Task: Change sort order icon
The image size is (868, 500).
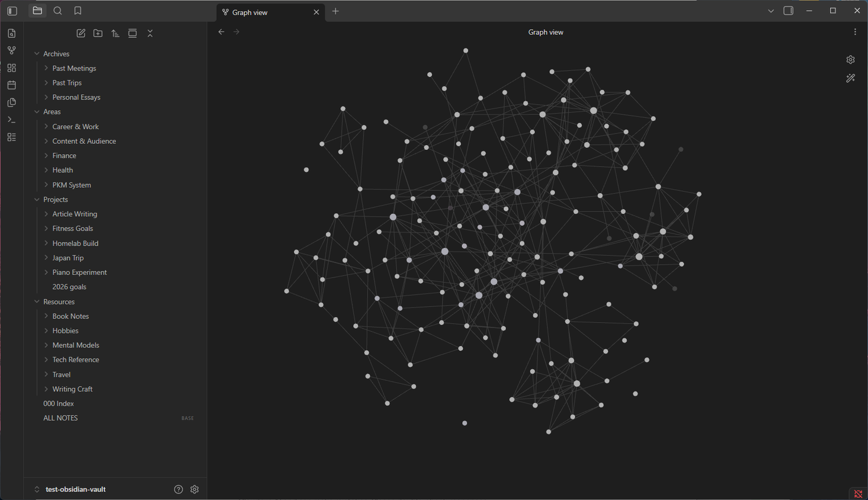Action: [x=116, y=33]
